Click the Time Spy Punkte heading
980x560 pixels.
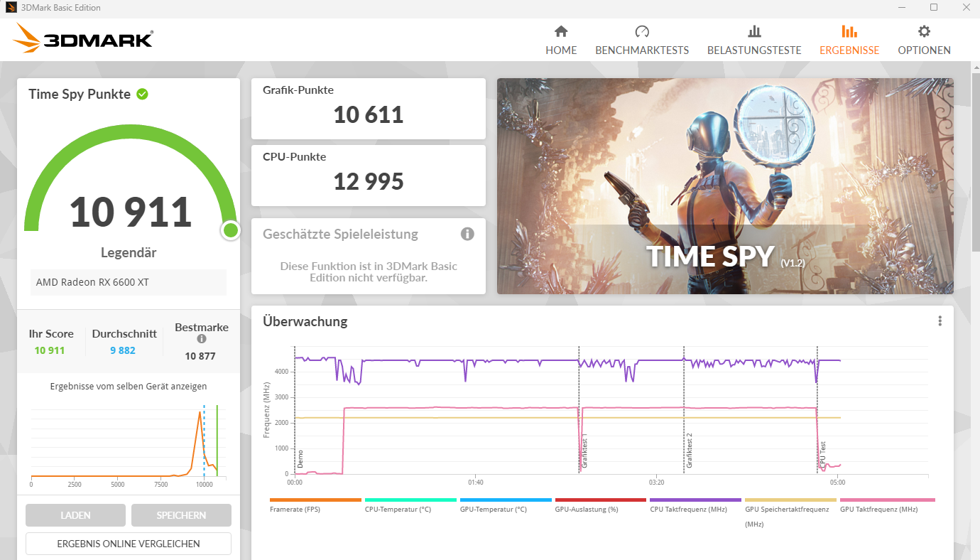[x=80, y=94]
